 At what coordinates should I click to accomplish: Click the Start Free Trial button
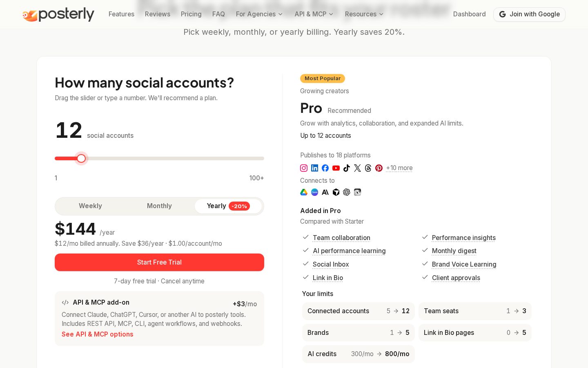[x=159, y=263]
